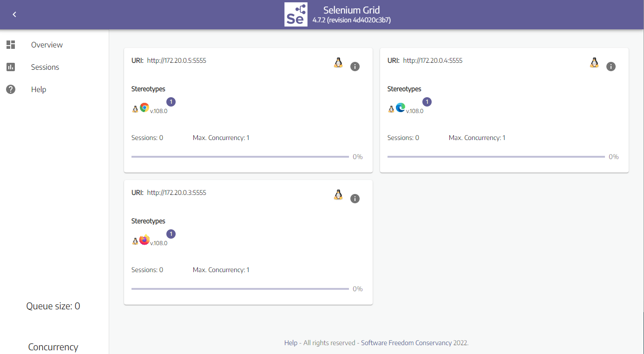Click Linux penguin icon on node 172.20.0.4 header
The height and width of the screenshot is (354, 644).
pos(594,63)
